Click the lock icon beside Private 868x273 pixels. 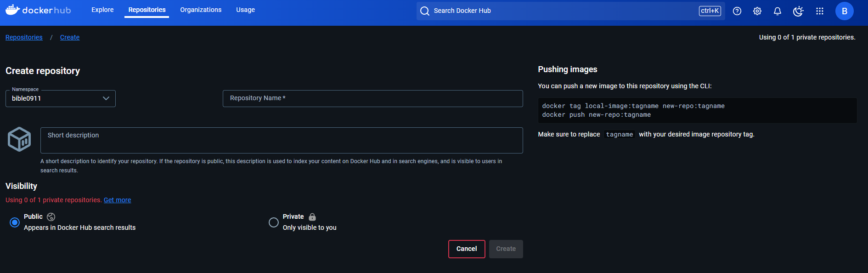pos(312,217)
